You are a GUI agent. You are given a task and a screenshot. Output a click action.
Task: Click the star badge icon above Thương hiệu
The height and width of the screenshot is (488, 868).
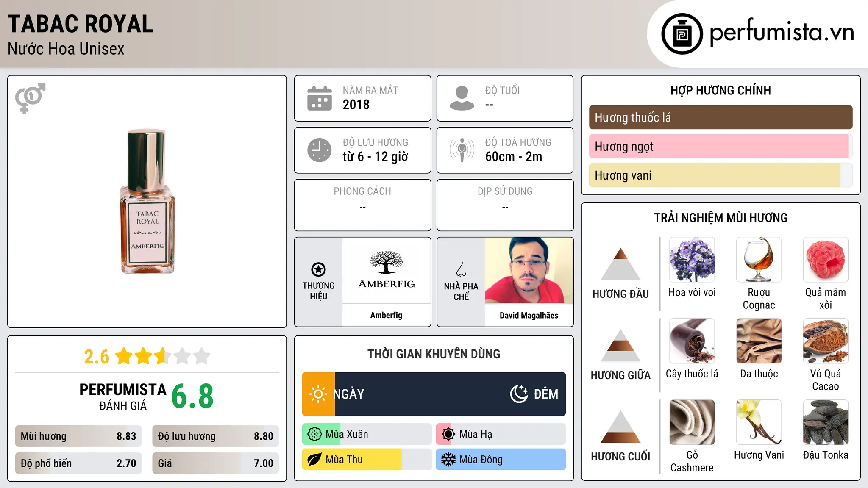[318, 269]
